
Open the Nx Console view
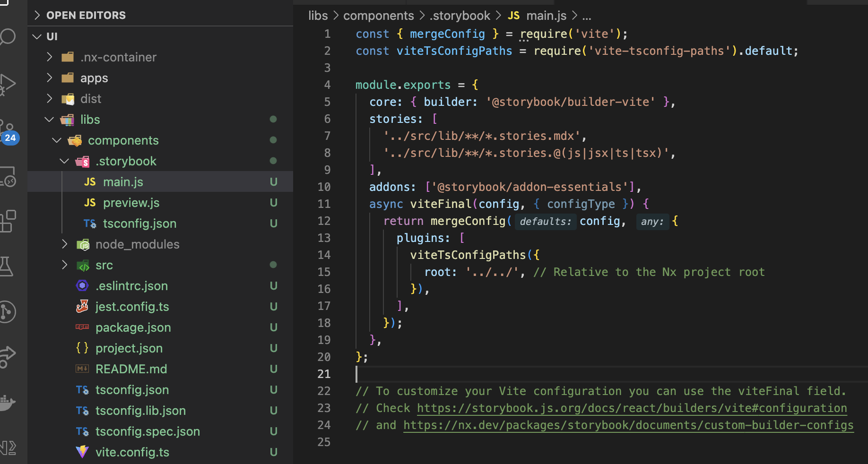[x=9, y=448]
